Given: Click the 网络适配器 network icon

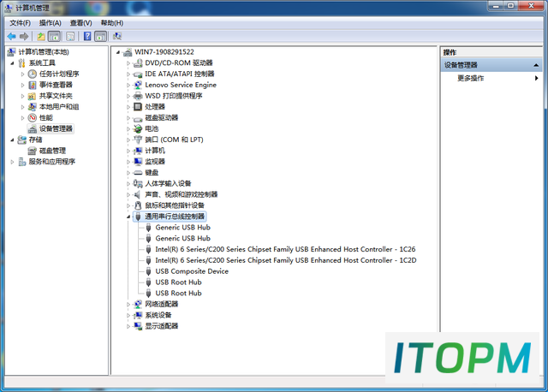Looking at the screenshot, I should pyautogui.click(x=138, y=304).
